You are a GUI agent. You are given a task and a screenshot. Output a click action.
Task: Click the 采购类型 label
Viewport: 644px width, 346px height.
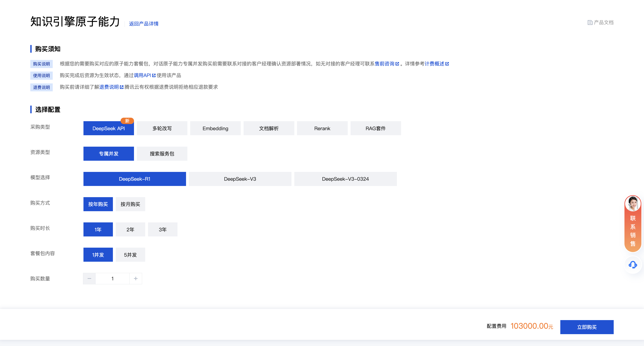coord(40,127)
